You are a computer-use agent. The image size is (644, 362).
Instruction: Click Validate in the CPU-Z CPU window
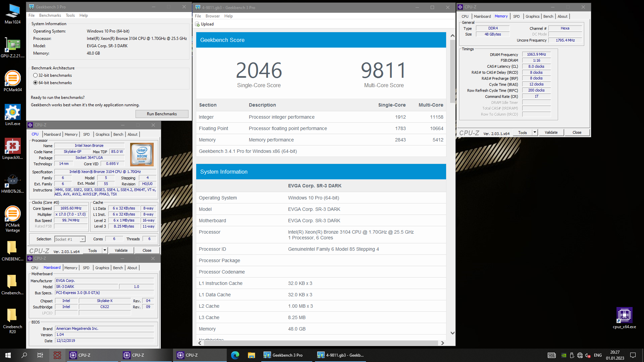(x=121, y=250)
